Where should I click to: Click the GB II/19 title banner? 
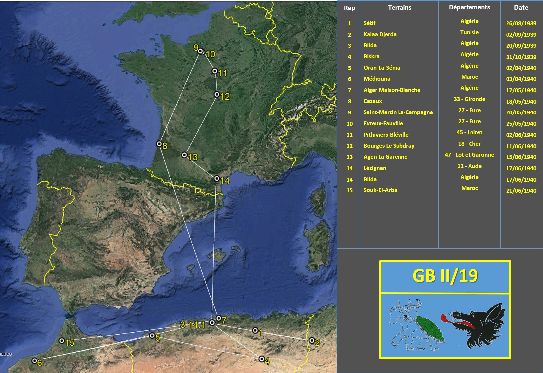coord(445,276)
